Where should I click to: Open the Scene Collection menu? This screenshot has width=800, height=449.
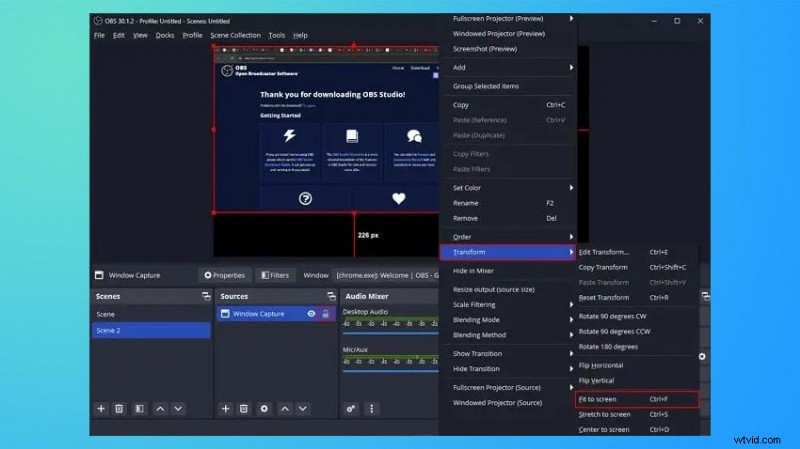tap(235, 35)
